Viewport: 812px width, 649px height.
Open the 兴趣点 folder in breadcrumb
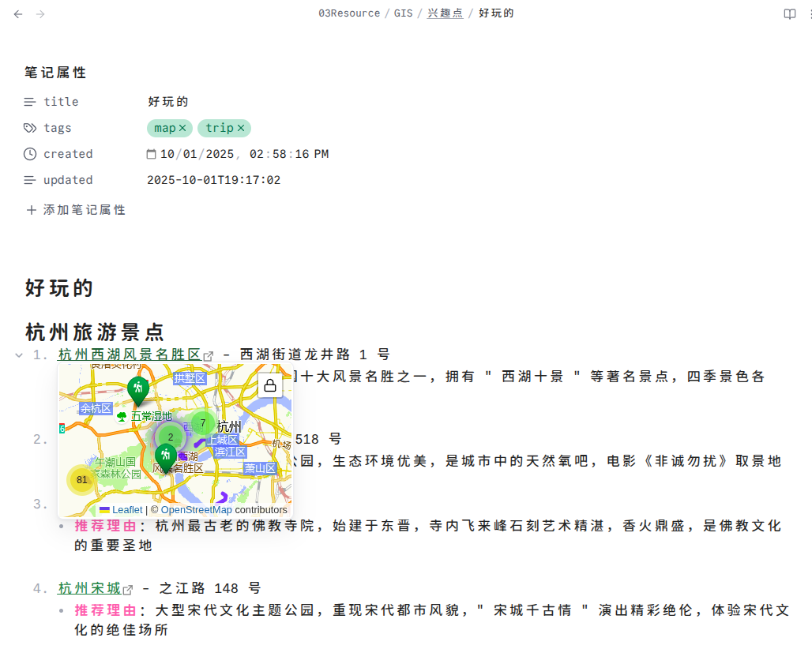445,13
